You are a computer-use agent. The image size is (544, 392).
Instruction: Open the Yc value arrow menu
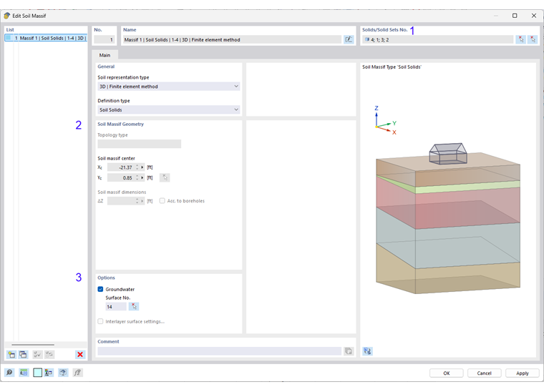click(x=142, y=178)
